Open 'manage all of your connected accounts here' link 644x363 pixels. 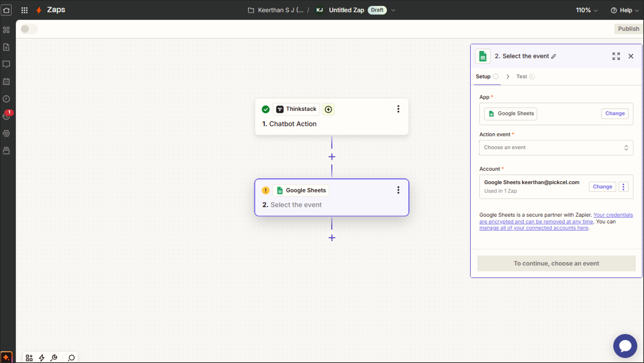tap(534, 228)
